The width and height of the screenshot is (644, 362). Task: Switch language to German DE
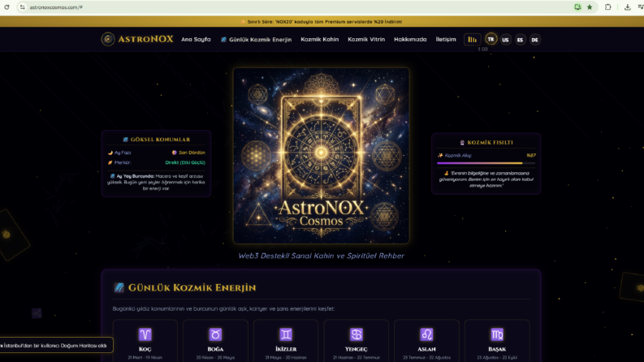pyautogui.click(x=534, y=40)
